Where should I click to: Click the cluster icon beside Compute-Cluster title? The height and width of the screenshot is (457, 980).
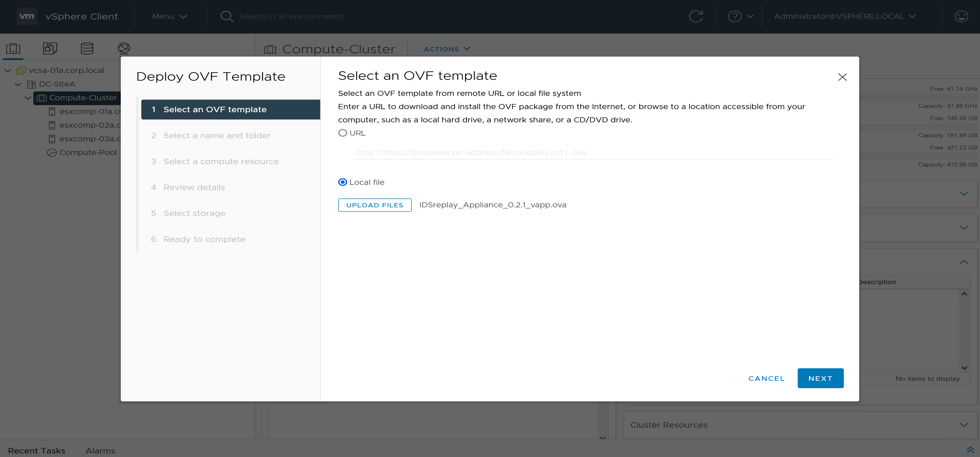270,49
